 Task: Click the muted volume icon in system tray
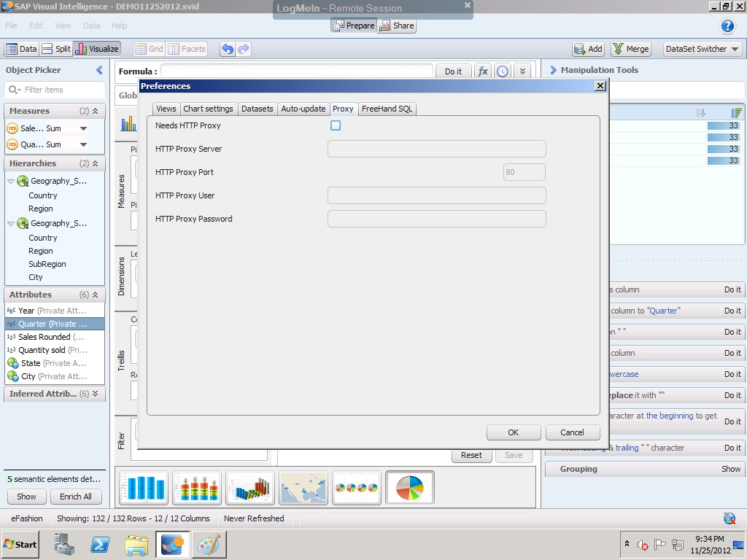pyautogui.click(x=643, y=544)
